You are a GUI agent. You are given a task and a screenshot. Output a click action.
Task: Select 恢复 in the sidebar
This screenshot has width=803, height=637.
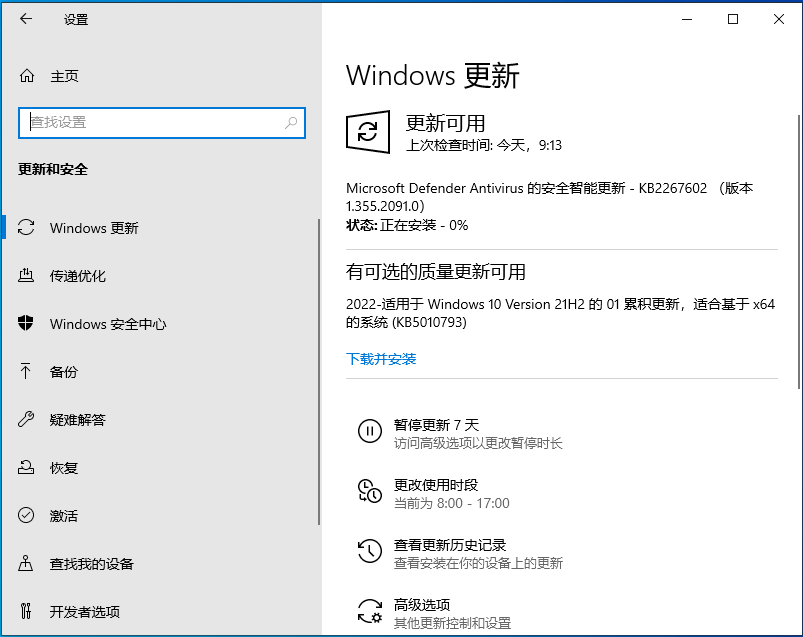[64, 468]
